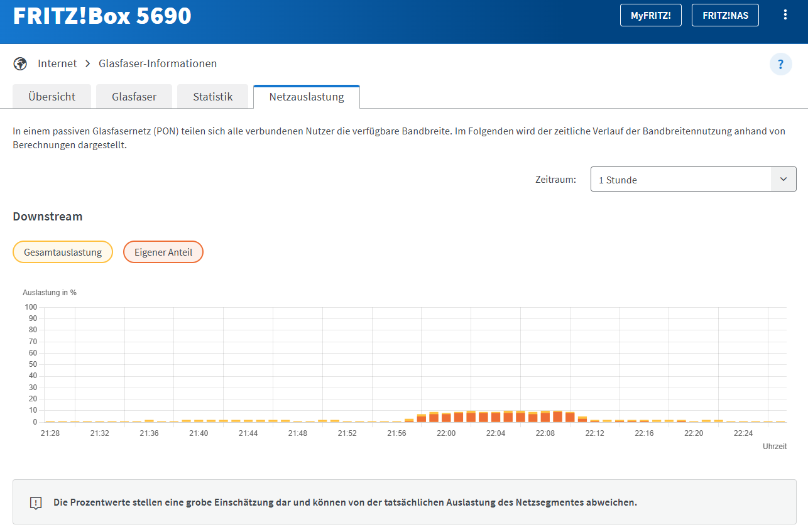The width and height of the screenshot is (808, 532).
Task: Select the Netzauslastung tab
Action: pos(307,97)
